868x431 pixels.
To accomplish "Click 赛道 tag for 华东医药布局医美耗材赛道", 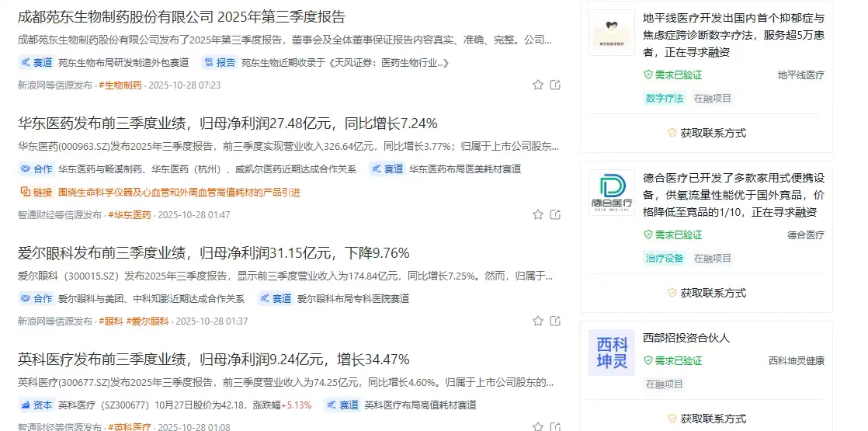I will pos(387,169).
